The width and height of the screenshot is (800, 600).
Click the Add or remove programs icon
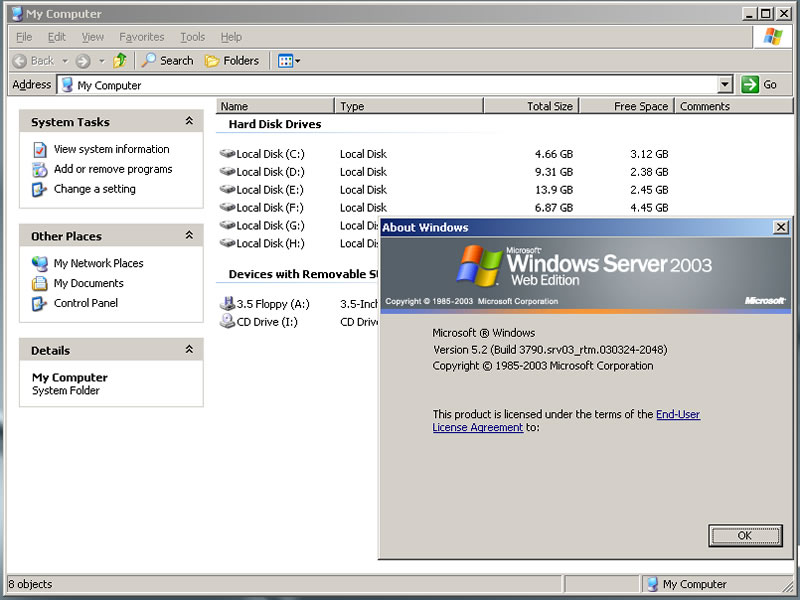(x=40, y=169)
